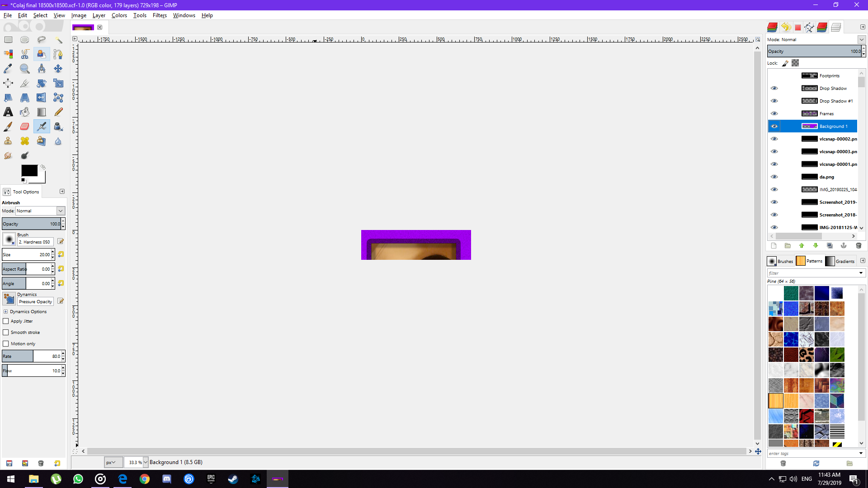Select the Pencil tool
Viewport: 868px width, 488px height.
58,112
